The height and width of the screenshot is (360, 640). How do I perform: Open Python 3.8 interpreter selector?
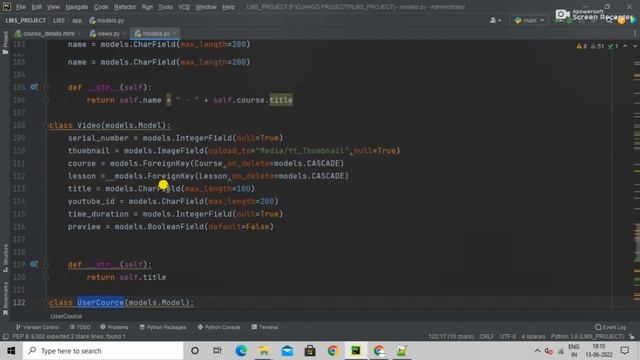click(587, 337)
